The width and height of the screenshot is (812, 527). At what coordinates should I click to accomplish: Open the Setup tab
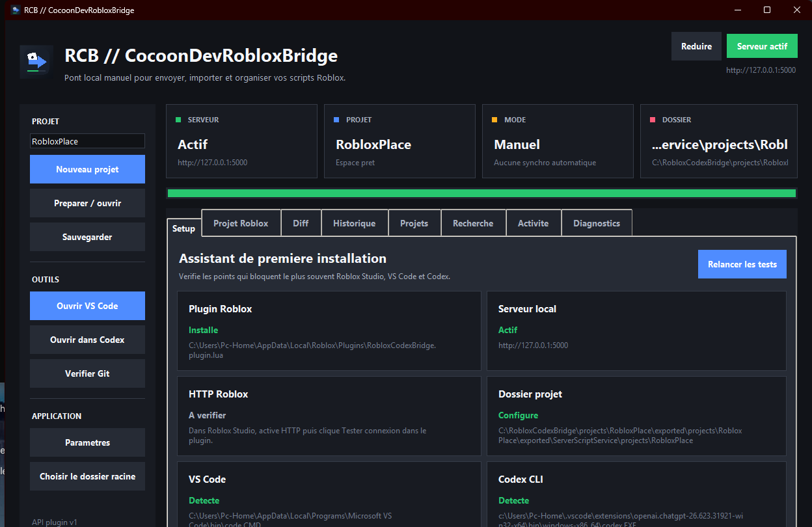[183, 228]
